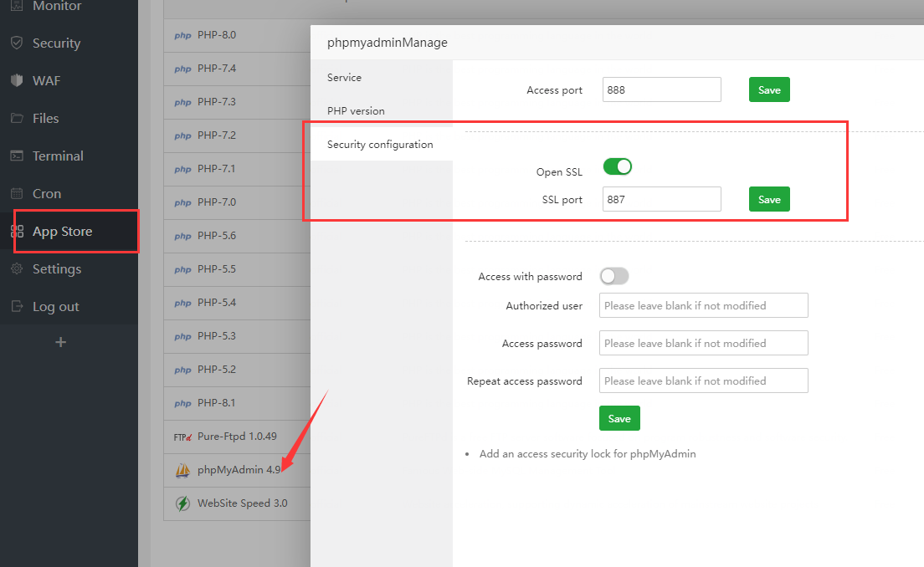The height and width of the screenshot is (567, 924).
Task: Click the Repeat access password field
Action: pyautogui.click(x=703, y=381)
